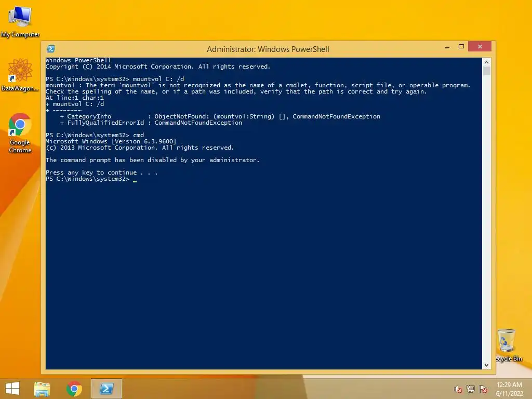Open the PowerShell window system menu icon
This screenshot has height=399, width=532.
pyautogui.click(x=51, y=49)
